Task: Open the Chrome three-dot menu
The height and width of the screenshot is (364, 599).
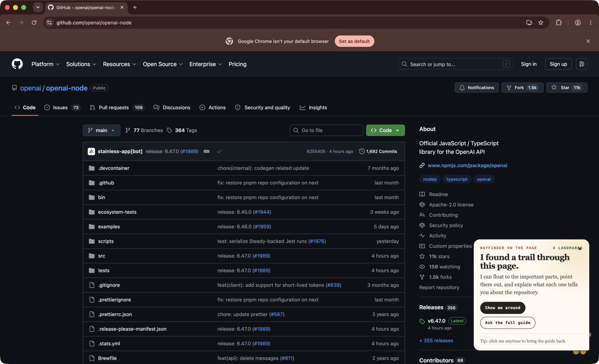Action: pyautogui.click(x=590, y=23)
